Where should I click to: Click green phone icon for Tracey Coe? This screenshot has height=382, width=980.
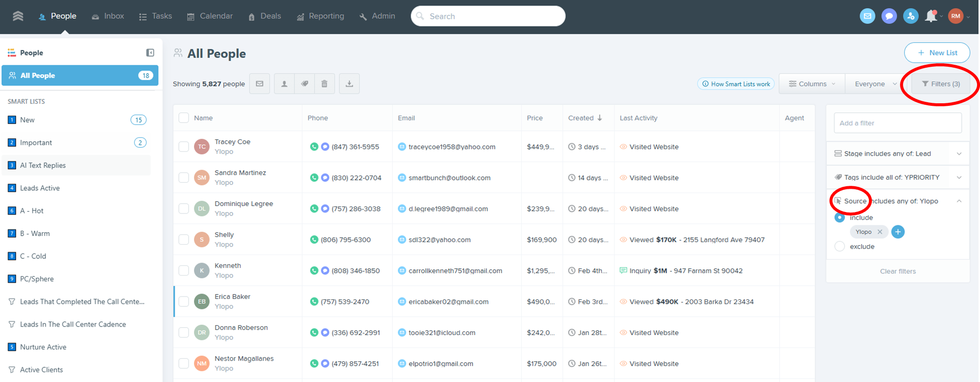(314, 147)
